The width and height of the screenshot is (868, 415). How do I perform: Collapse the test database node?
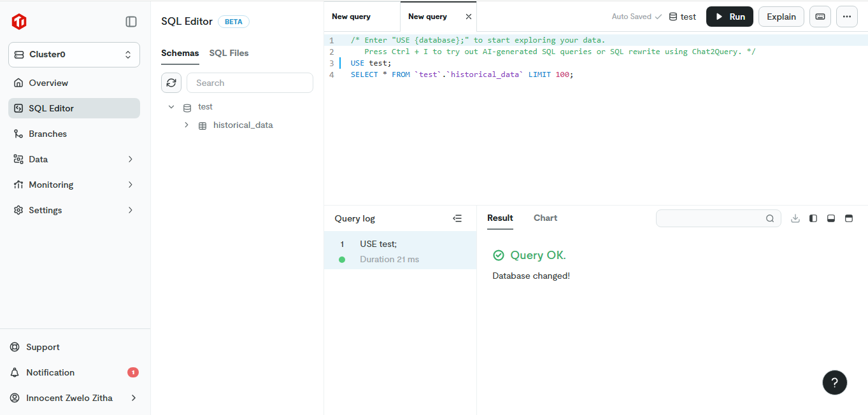point(171,107)
